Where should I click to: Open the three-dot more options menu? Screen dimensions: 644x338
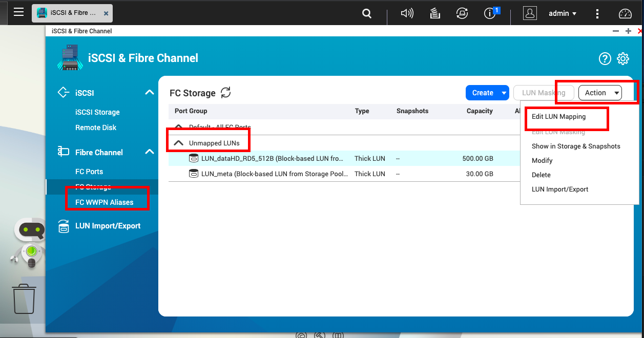pyautogui.click(x=597, y=14)
